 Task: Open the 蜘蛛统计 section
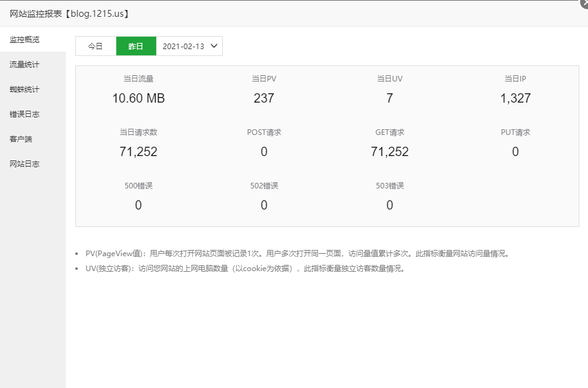pyautogui.click(x=25, y=90)
